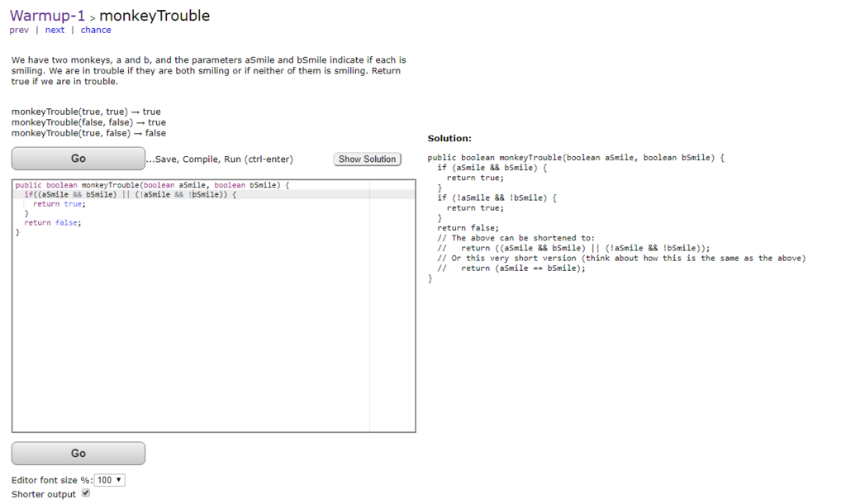Click the Show Solution button

[368, 159]
